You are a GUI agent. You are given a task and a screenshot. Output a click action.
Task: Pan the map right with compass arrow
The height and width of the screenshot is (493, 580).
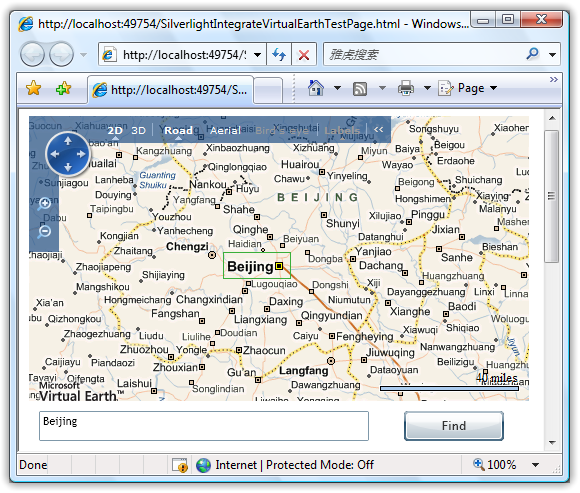click(x=81, y=154)
